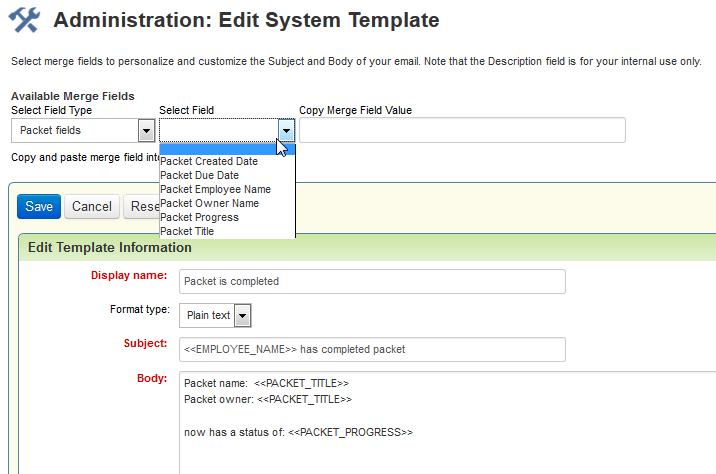Click into the Subject input field
The width and height of the screenshot is (716, 474).
click(x=372, y=349)
